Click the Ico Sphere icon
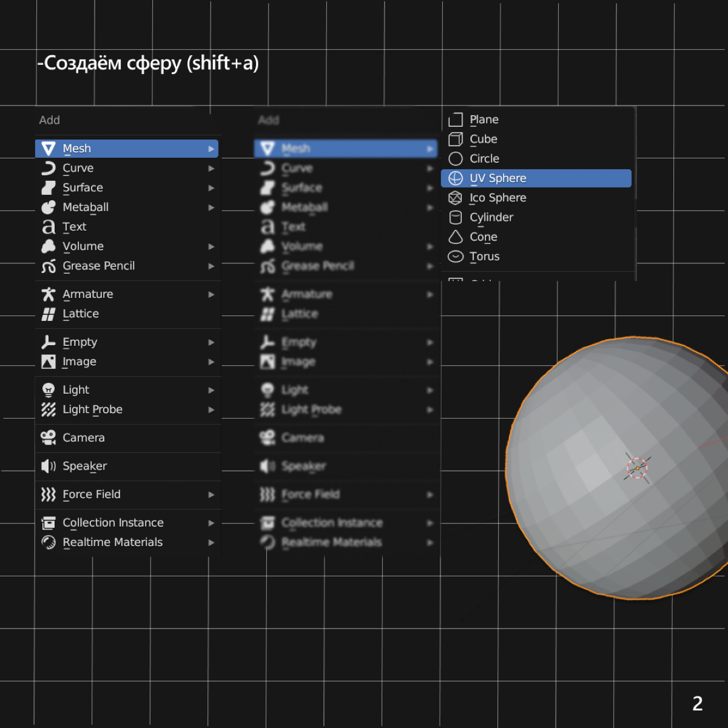 [456, 198]
